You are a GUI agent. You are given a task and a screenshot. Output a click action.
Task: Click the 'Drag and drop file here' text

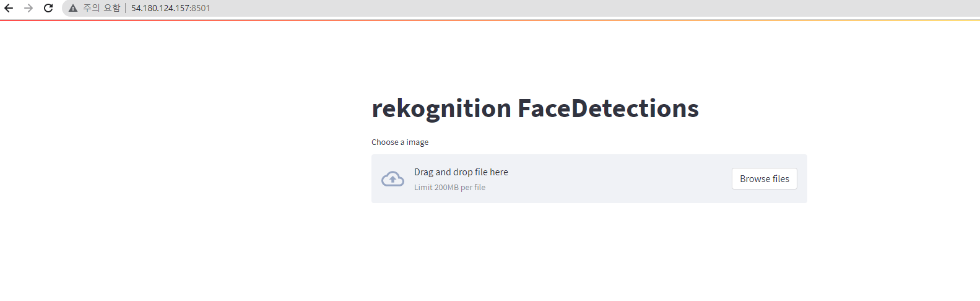pyautogui.click(x=461, y=172)
